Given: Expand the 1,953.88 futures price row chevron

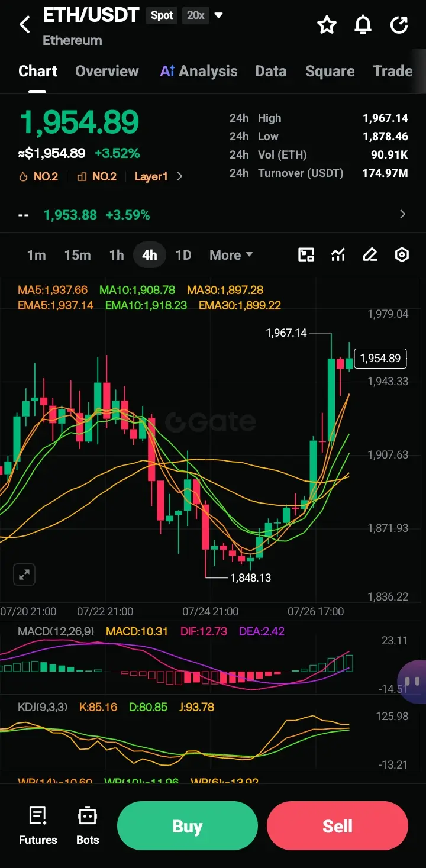Looking at the screenshot, I should point(403,214).
